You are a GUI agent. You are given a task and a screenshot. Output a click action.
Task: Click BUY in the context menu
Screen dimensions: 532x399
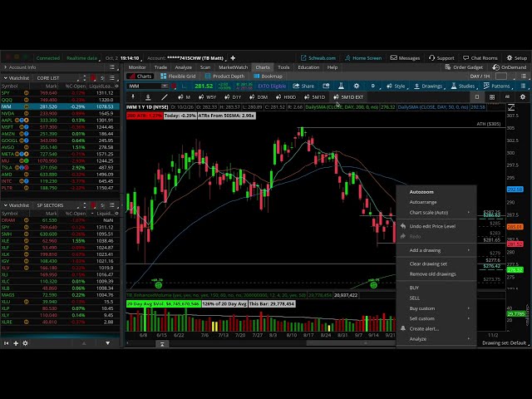tap(436, 288)
